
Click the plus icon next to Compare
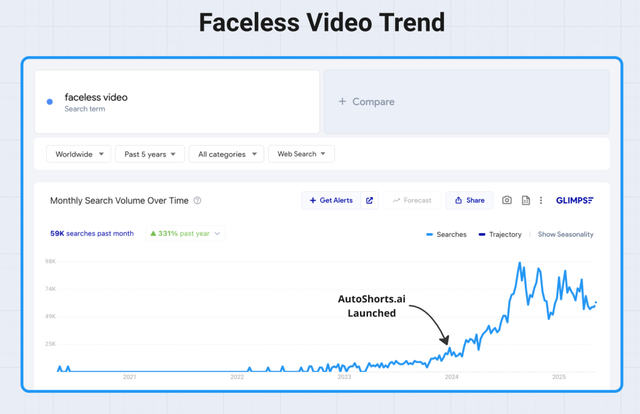(x=342, y=101)
